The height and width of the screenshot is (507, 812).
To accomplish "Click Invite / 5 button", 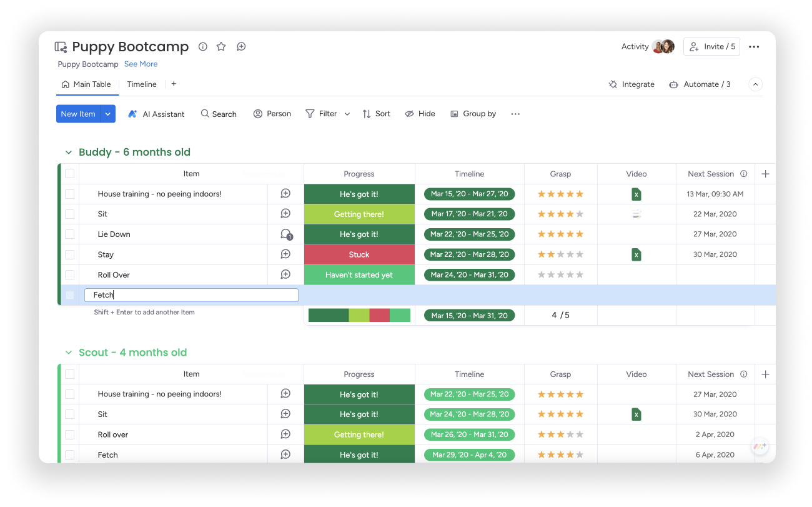I will pyautogui.click(x=712, y=47).
